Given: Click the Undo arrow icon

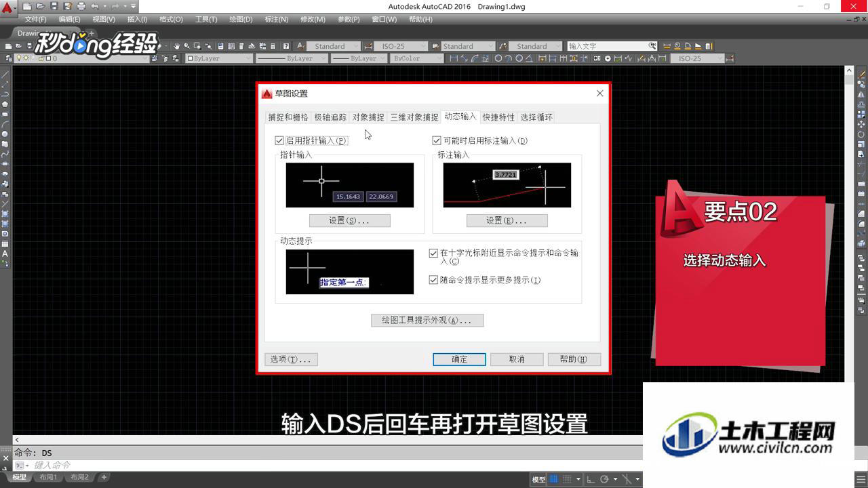Looking at the screenshot, I should pos(95,6).
